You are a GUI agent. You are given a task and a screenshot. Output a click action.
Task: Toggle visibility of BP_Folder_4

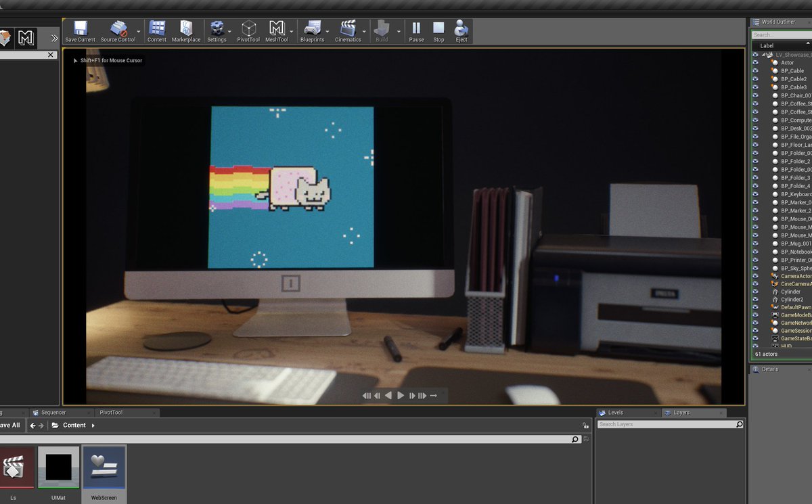click(x=756, y=186)
